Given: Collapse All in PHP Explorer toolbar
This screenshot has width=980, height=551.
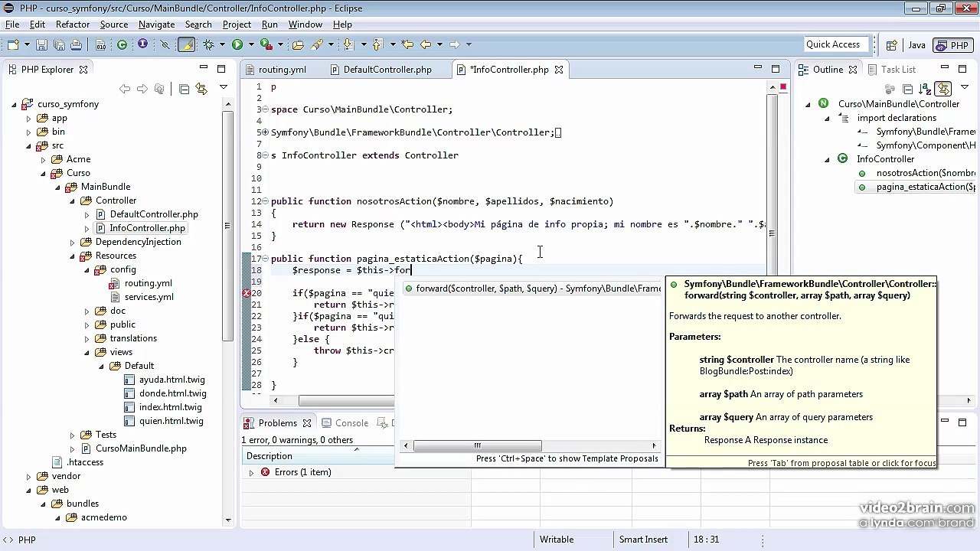Looking at the screenshot, I should pos(184,90).
